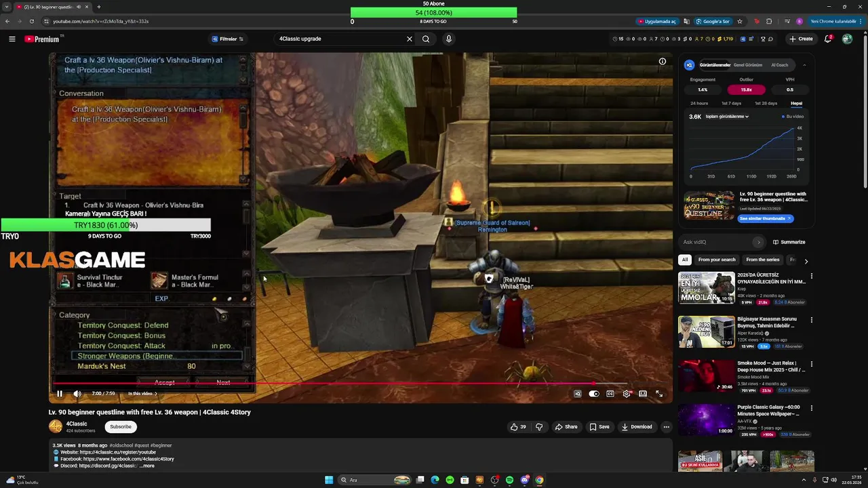The image size is (868, 488).
Task: Show video info card icon
Action: coord(663,62)
